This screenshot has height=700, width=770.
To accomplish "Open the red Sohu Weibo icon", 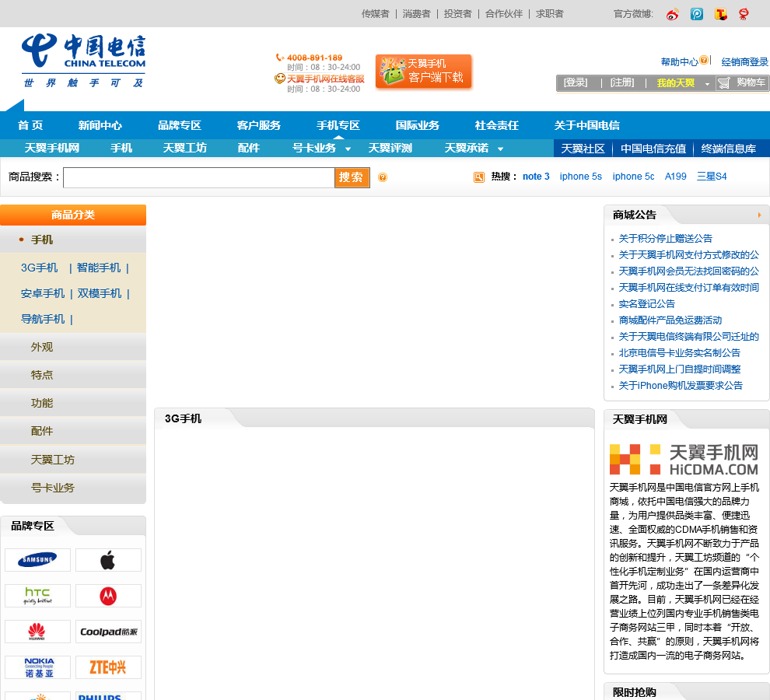I will point(744,14).
